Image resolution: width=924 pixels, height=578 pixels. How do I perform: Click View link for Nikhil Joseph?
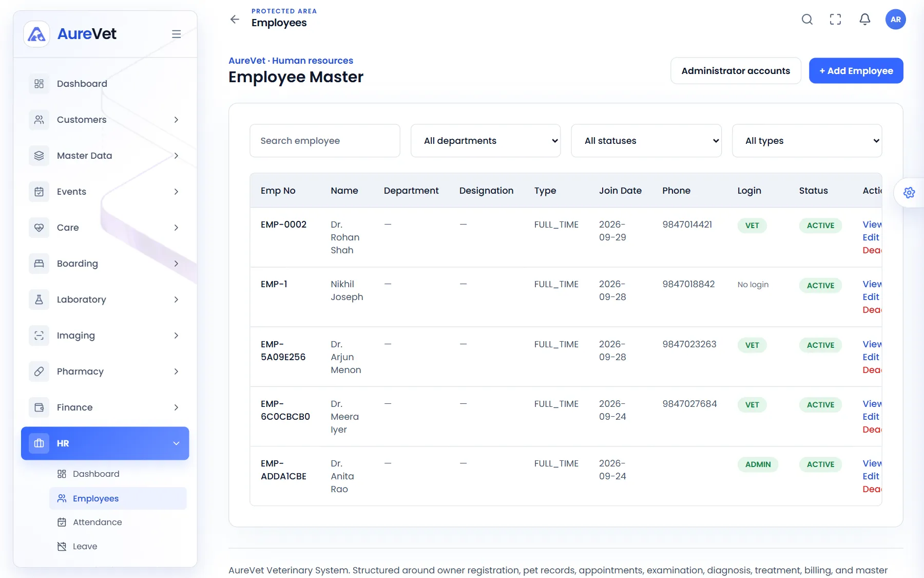(872, 284)
